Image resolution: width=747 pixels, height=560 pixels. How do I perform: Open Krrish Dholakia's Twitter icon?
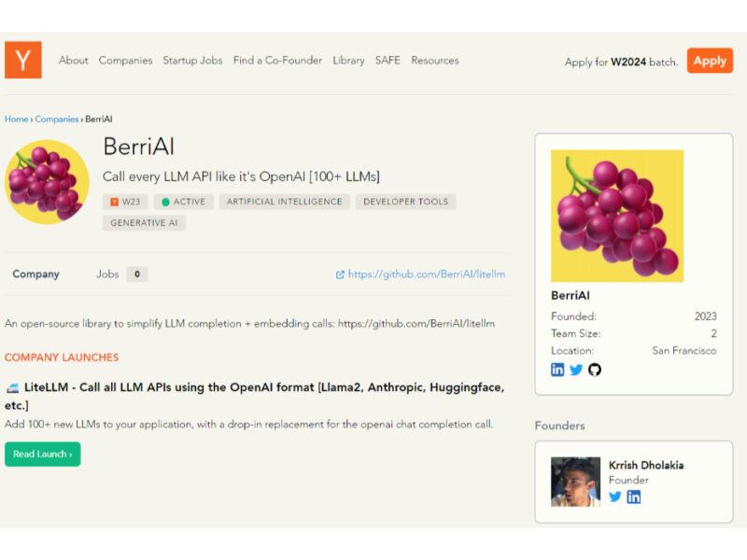615,497
